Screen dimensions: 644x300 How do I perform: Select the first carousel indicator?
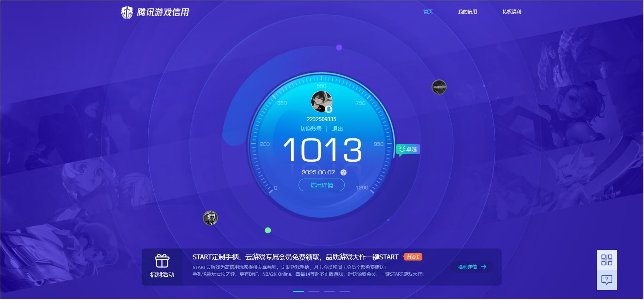tap(298, 292)
